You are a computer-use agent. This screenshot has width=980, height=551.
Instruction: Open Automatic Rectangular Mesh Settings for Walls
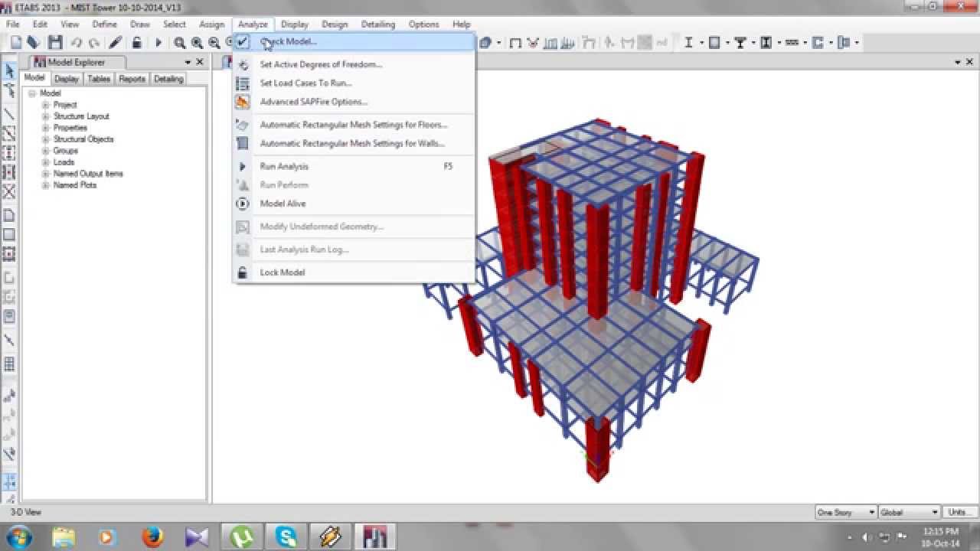[x=354, y=143]
